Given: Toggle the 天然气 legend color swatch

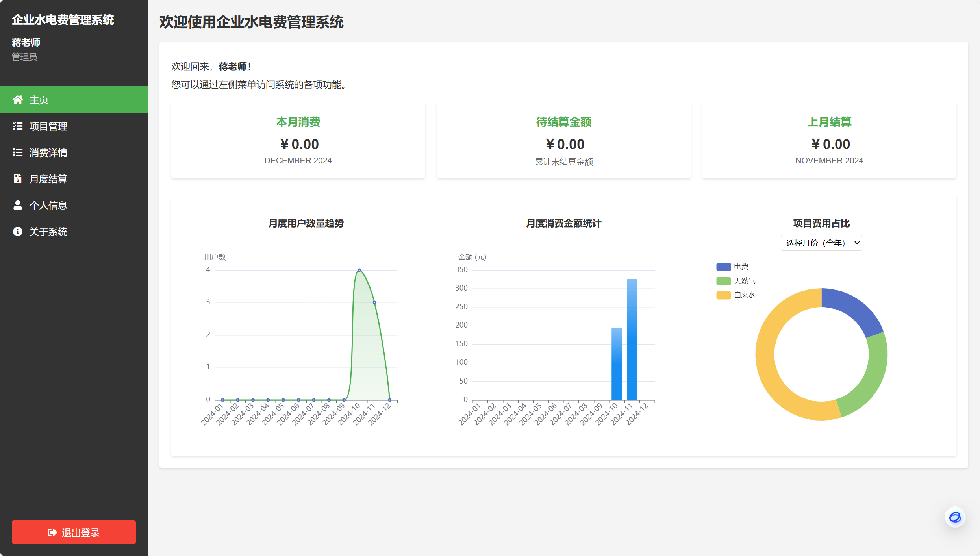Looking at the screenshot, I should point(723,281).
